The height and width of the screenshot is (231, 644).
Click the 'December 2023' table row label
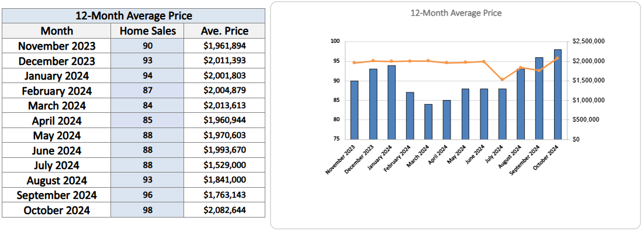pyautogui.click(x=57, y=61)
